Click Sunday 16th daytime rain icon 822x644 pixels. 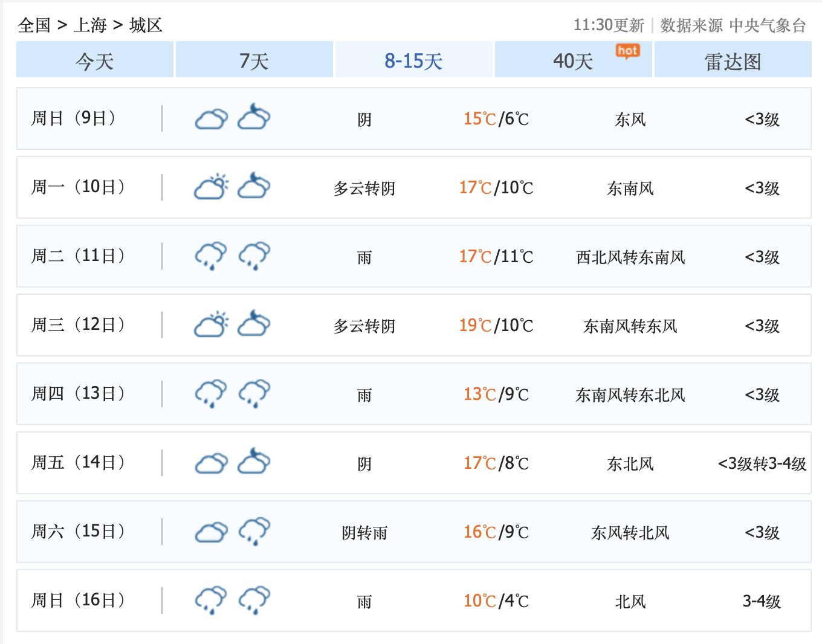coord(211,600)
